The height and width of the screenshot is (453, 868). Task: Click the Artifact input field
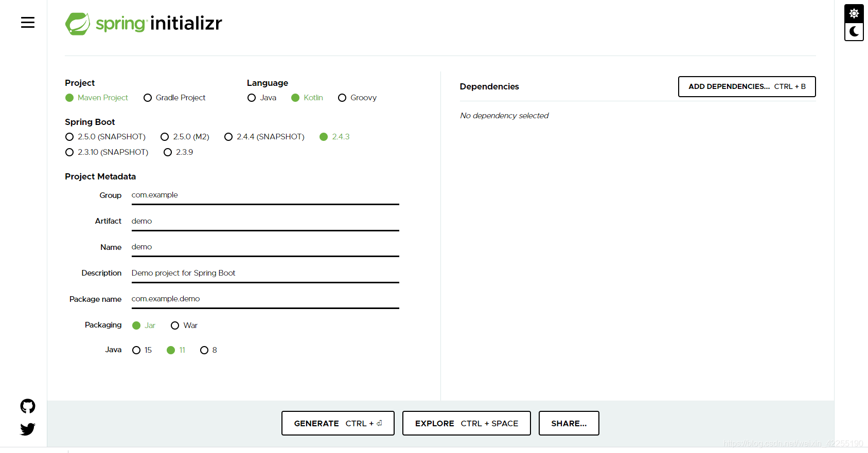(x=265, y=221)
